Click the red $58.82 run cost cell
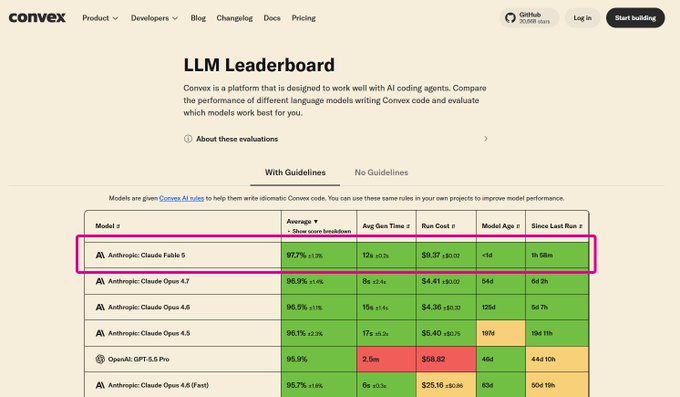Screen dimensions: 680x397 click(x=446, y=359)
